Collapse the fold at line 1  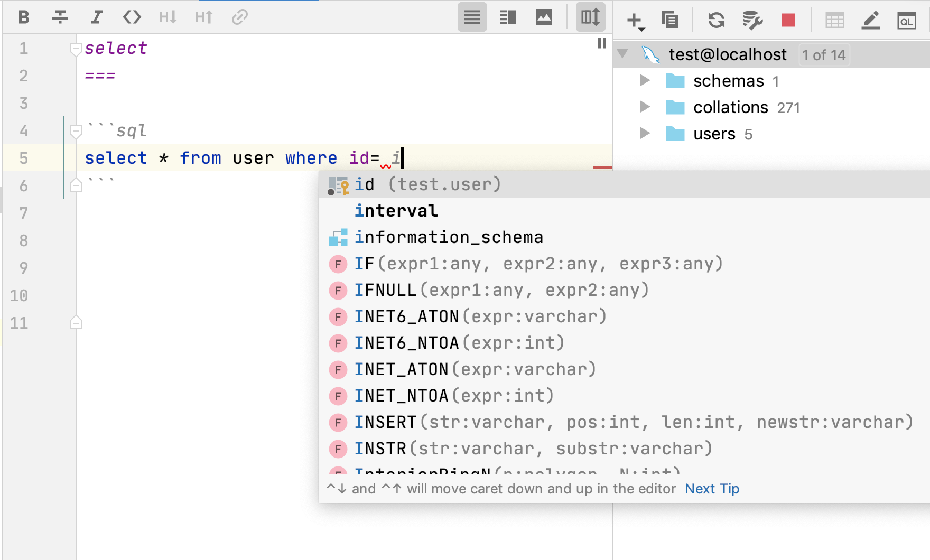pyautogui.click(x=76, y=49)
